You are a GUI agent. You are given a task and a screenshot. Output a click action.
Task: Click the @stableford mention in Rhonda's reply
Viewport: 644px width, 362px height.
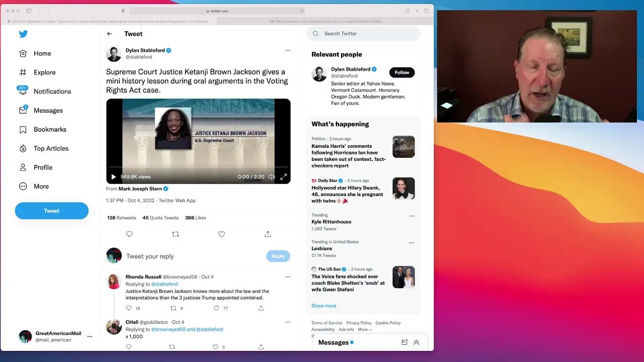(165, 284)
